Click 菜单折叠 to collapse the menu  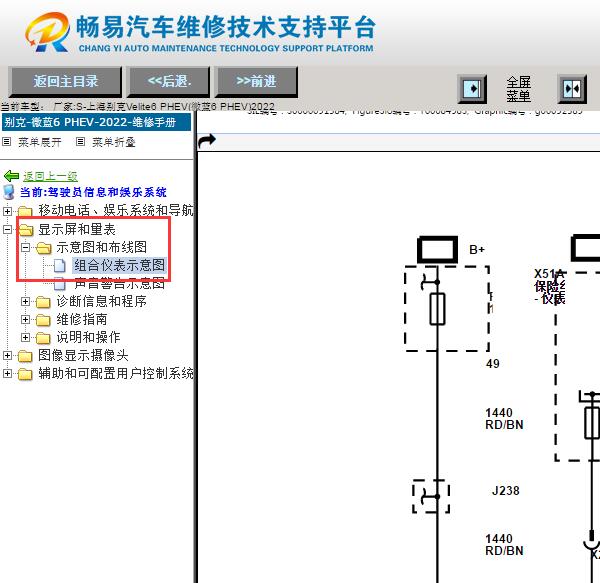tap(114, 142)
